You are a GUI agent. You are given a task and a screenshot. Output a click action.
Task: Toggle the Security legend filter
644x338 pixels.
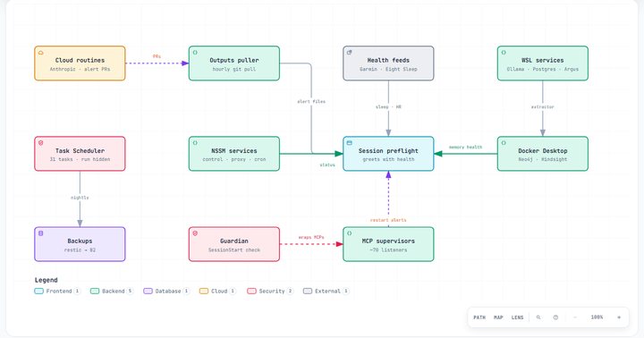[x=270, y=292]
